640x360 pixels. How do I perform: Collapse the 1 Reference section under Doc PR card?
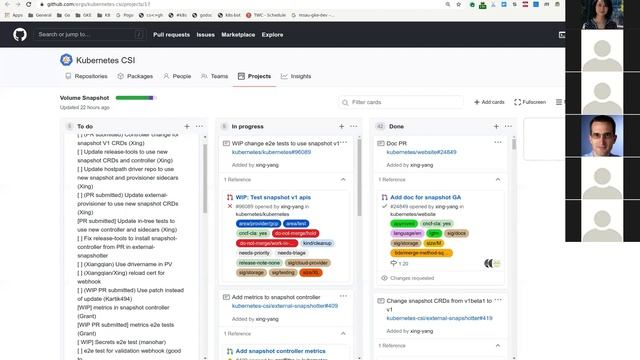click(498, 180)
